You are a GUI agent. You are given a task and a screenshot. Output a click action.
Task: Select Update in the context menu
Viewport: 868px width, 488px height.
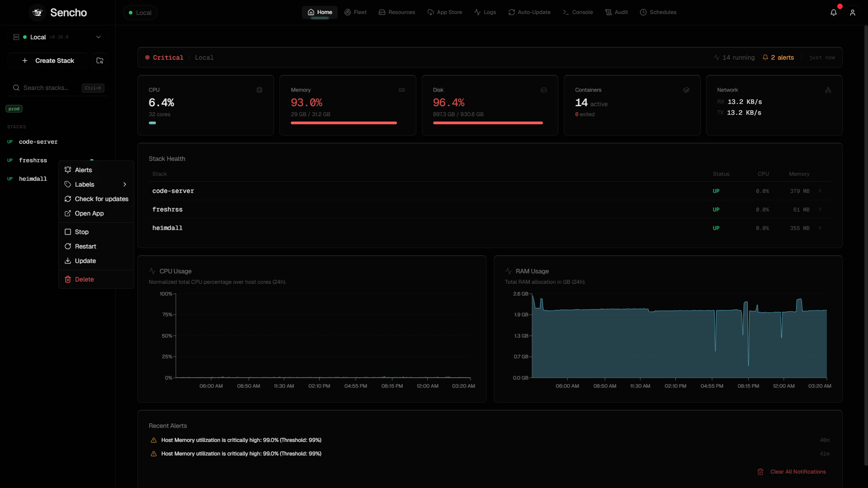tap(96, 261)
